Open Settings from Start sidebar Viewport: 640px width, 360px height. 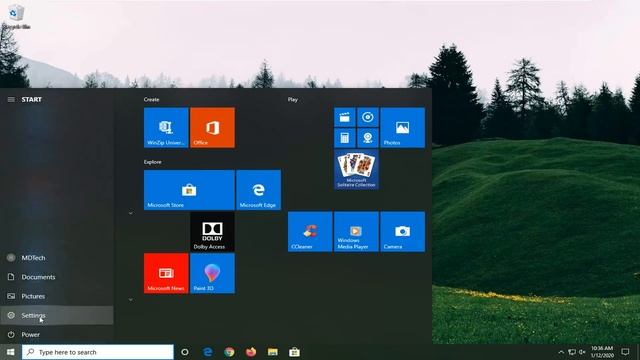point(57,315)
